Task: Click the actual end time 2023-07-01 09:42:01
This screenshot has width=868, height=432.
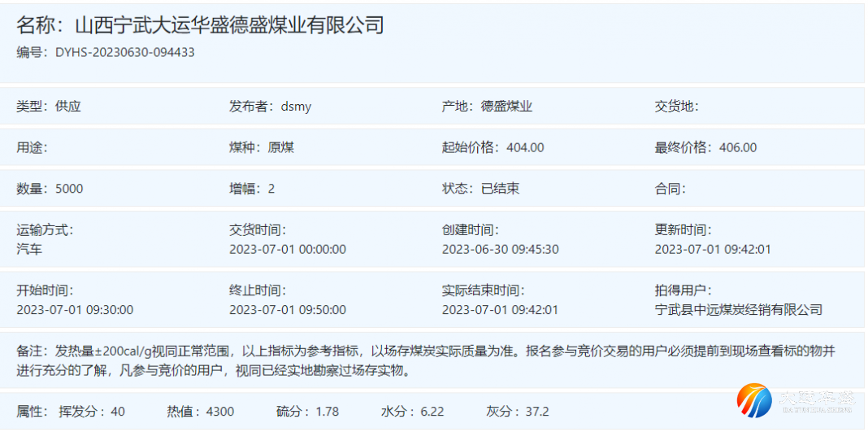Action: [x=500, y=309]
